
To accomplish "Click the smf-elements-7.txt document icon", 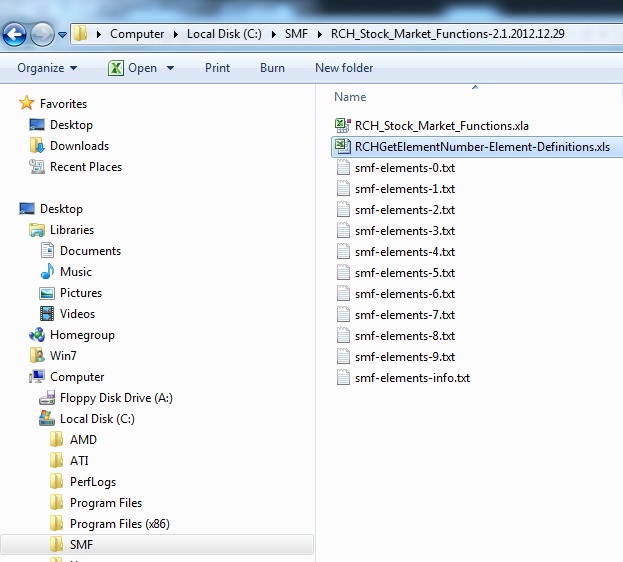I will (343, 314).
